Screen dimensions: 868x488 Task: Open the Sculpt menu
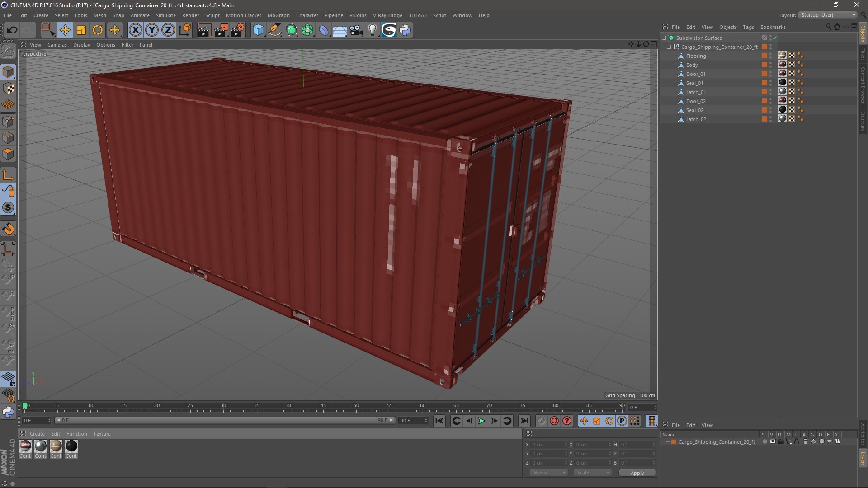point(212,15)
